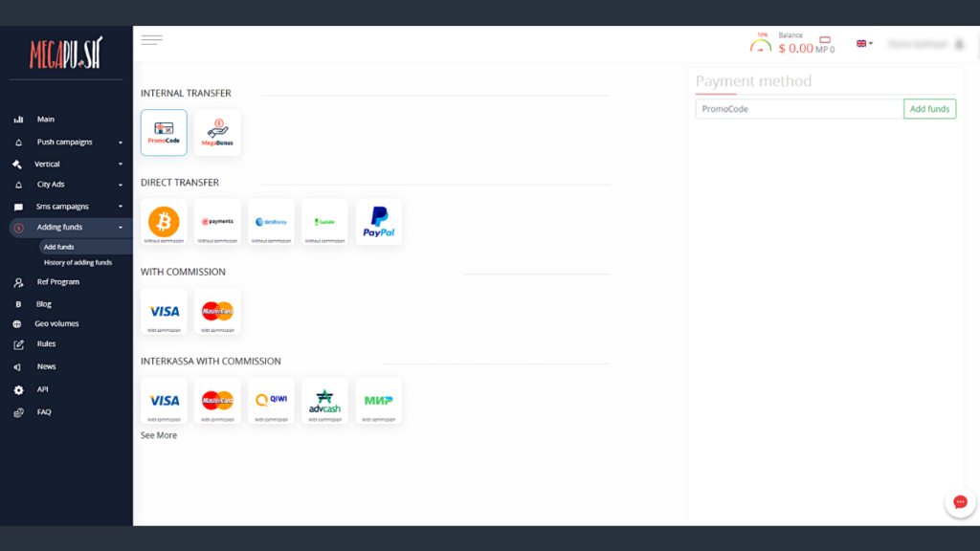Open History of adding funds
This screenshot has height=551, width=980.
point(78,263)
